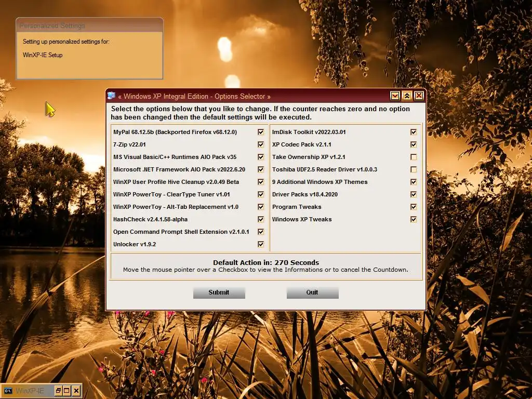Click the 'MyPal 68.12.5b (Backported Firefox v68.12.0)' label
Image resolution: width=532 pixels, height=399 pixels.
[175, 132]
